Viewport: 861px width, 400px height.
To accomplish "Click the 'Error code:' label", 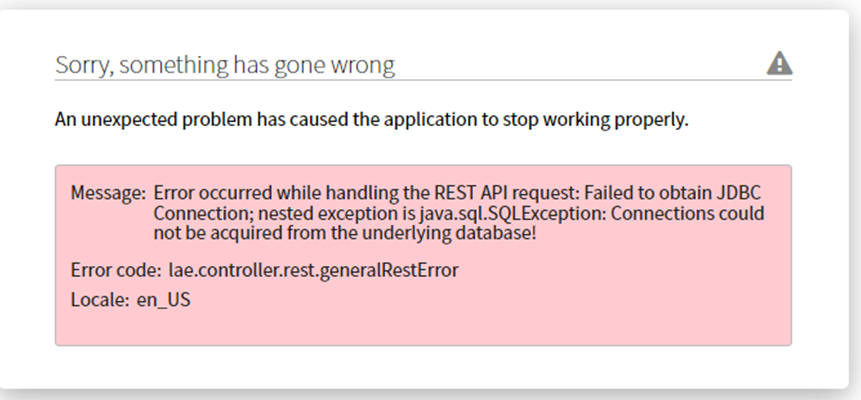I will [x=116, y=270].
